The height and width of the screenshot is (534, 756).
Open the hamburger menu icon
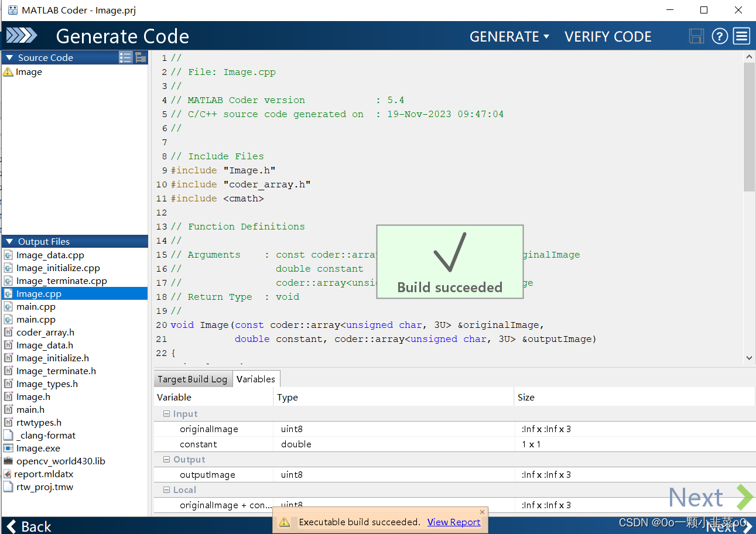coord(742,36)
